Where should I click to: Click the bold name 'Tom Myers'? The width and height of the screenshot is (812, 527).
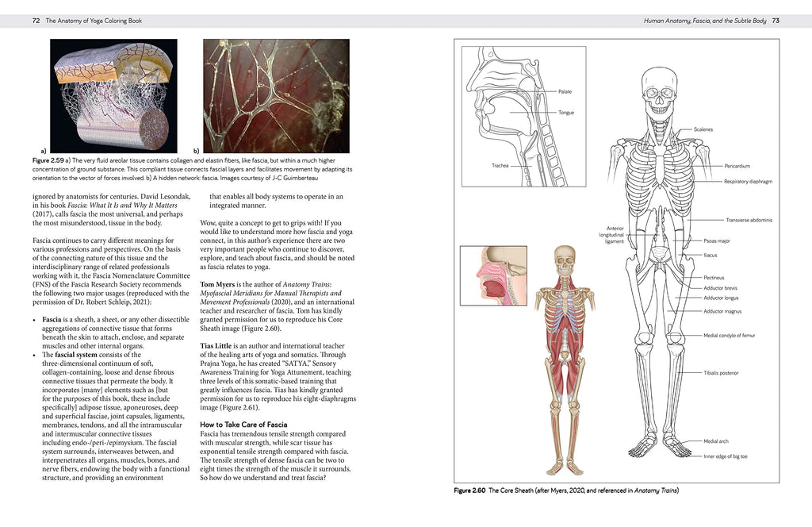coord(217,284)
